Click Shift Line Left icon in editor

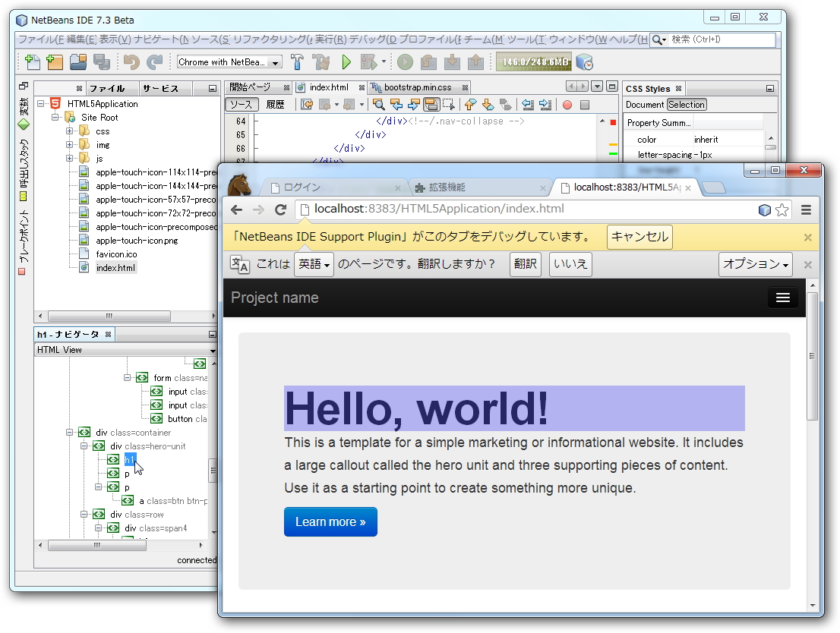tap(528, 105)
